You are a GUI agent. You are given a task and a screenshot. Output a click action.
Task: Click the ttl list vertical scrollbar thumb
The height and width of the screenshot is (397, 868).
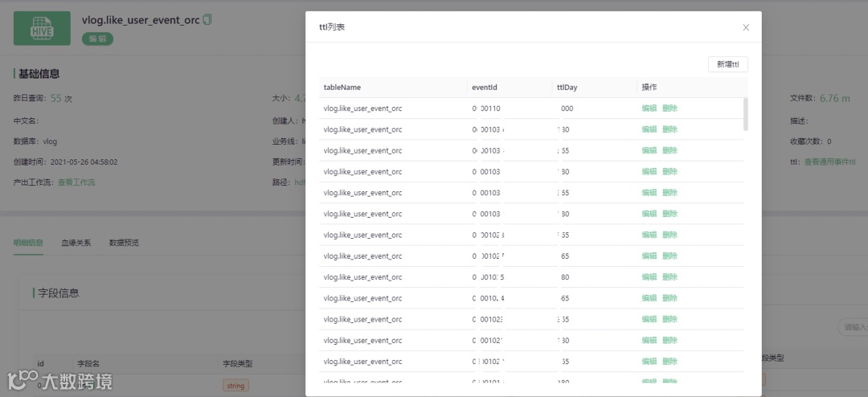(x=746, y=114)
